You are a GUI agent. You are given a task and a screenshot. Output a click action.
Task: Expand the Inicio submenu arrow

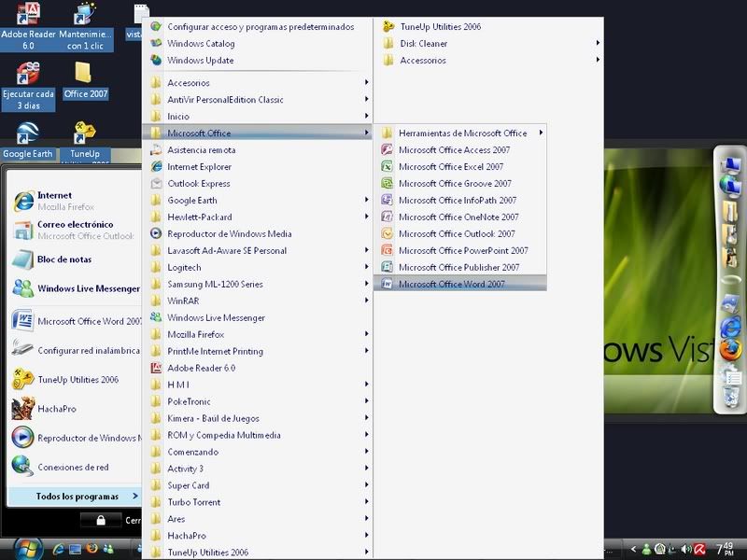click(x=366, y=116)
